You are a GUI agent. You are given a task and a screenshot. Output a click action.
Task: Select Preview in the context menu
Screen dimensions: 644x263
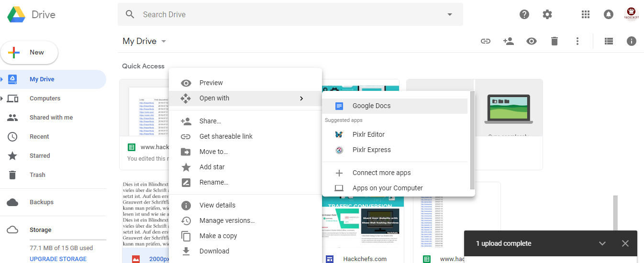(245, 83)
